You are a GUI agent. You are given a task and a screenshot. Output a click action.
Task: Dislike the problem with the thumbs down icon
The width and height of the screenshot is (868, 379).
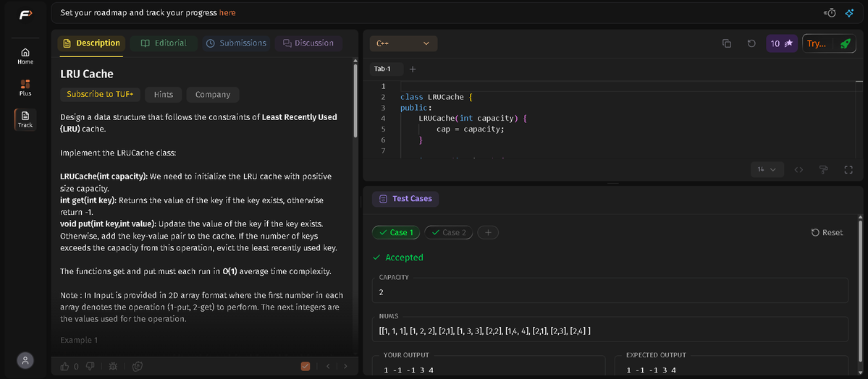click(x=90, y=366)
